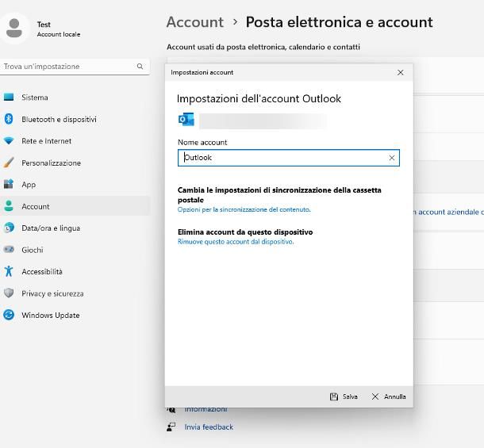Select the Account sidebar entry
This screenshot has height=448, width=484.
[x=75, y=206]
